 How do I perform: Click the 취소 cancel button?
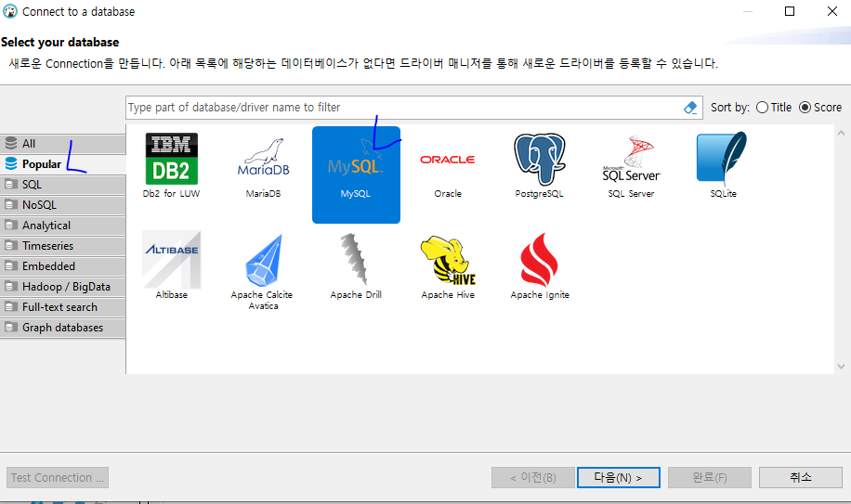click(801, 477)
